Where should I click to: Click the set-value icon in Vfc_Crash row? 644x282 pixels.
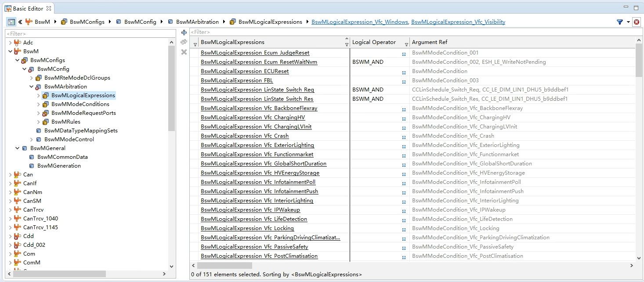pyautogui.click(x=404, y=136)
